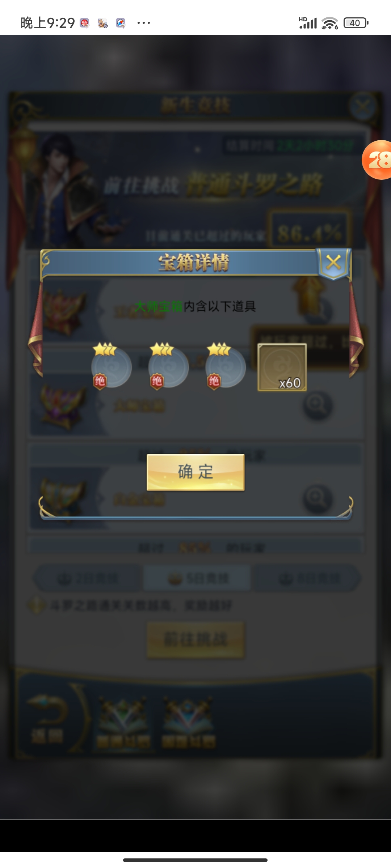Tap the gold 确定 button

(x=195, y=472)
